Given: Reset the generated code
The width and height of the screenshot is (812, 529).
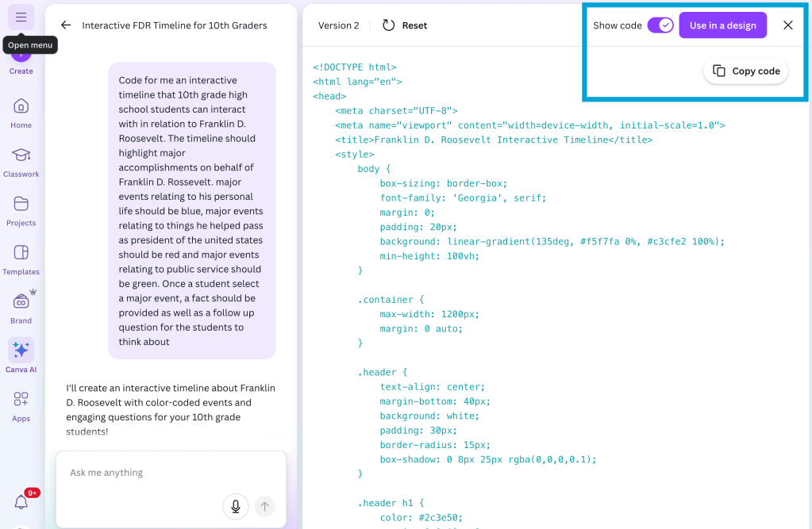Looking at the screenshot, I should [x=405, y=25].
